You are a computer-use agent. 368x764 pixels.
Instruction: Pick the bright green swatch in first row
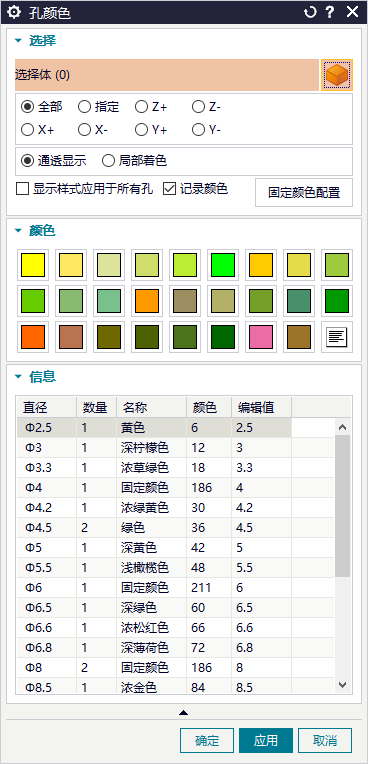[x=223, y=265]
